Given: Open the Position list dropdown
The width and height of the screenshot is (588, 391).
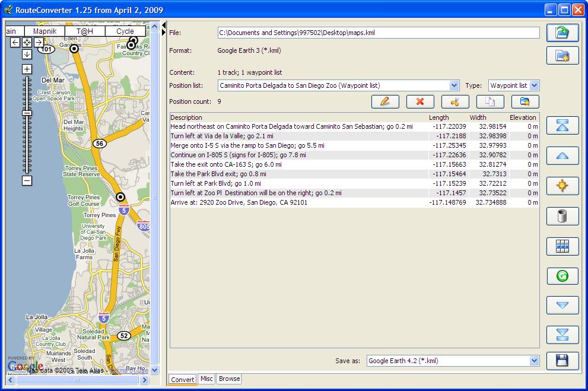Looking at the screenshot, I should (x=454, y=85).
